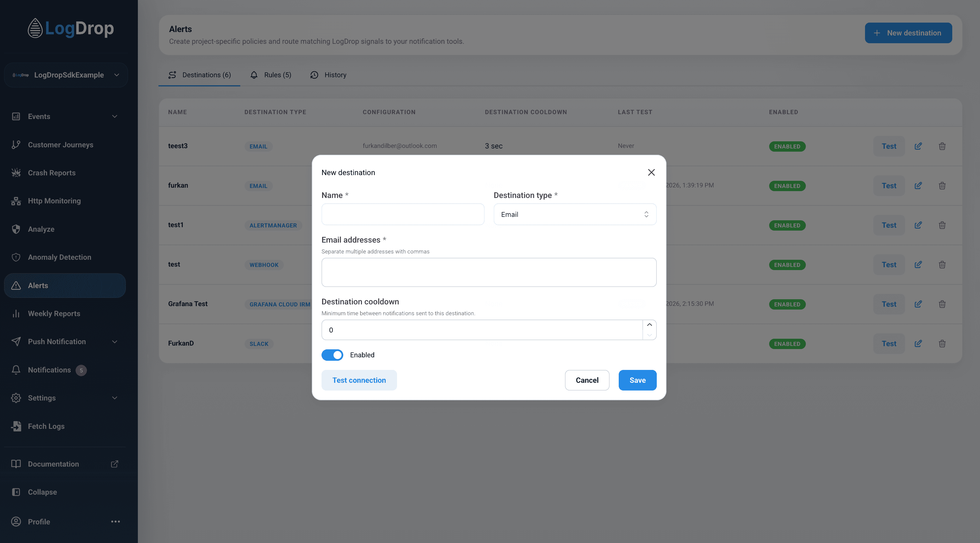Toggle the Enabled switch off
Screen dimensions: 980x543
pyautogui.click(x=332, y=355)
